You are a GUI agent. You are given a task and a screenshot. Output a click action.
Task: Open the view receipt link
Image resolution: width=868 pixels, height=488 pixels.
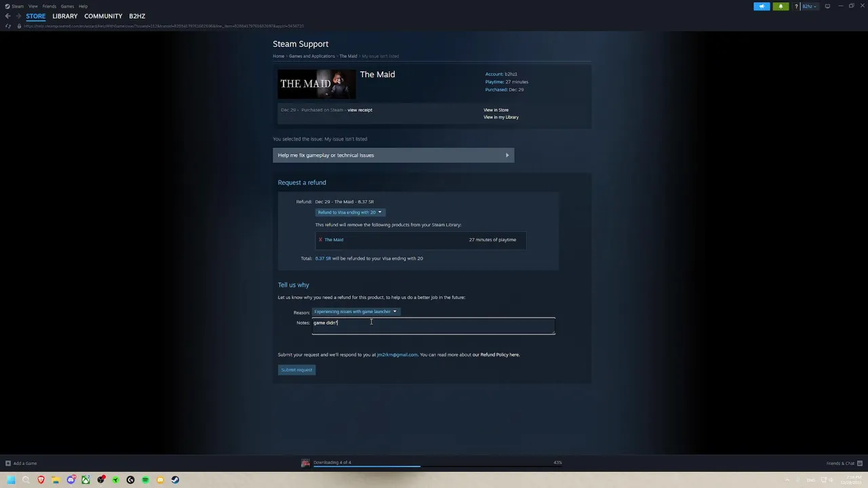click(360, 110)
